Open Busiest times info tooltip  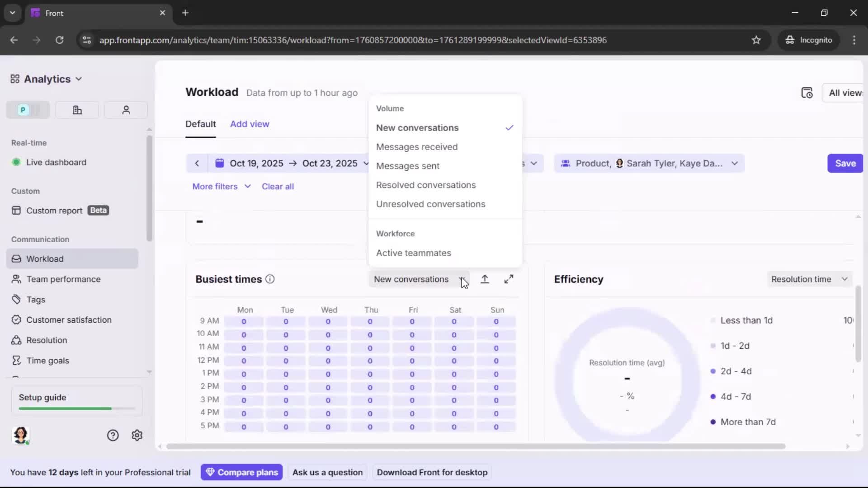coord(270,280)
